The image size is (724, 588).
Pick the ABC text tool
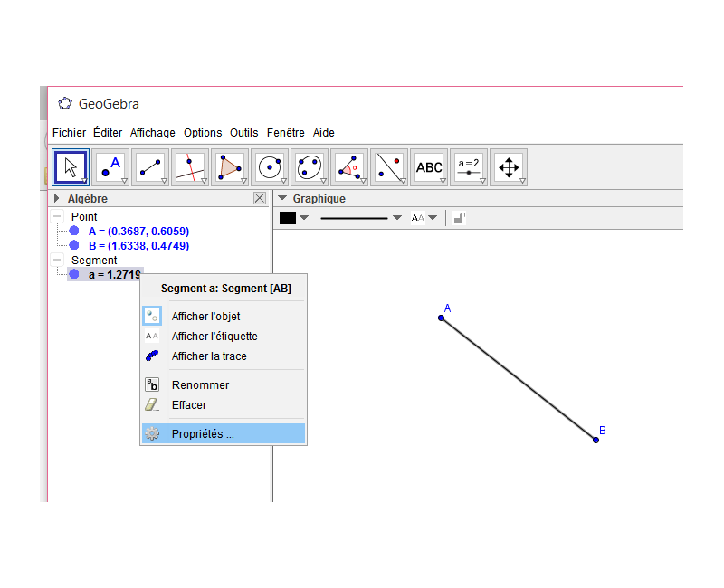pos(429,167)
